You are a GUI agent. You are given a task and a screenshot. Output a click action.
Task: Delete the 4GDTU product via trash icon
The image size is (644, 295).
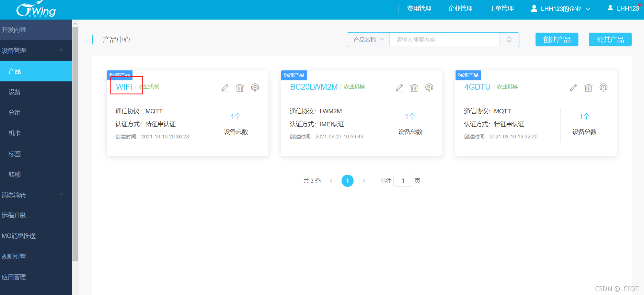click(588, 88)
